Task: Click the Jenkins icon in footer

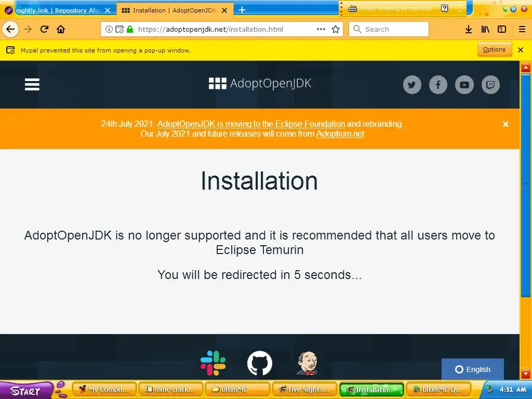Action: [x=307, y=363]
